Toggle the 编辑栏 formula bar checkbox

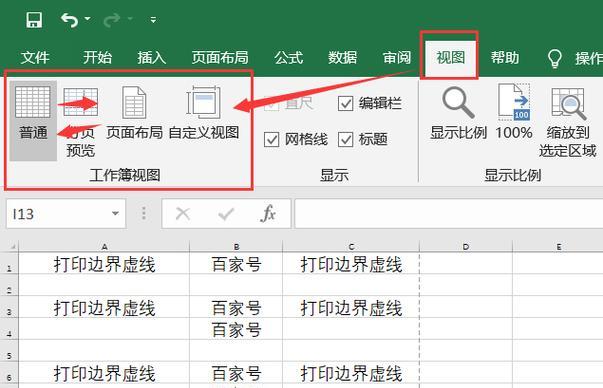pyautogui.click(x=345, y=103)
